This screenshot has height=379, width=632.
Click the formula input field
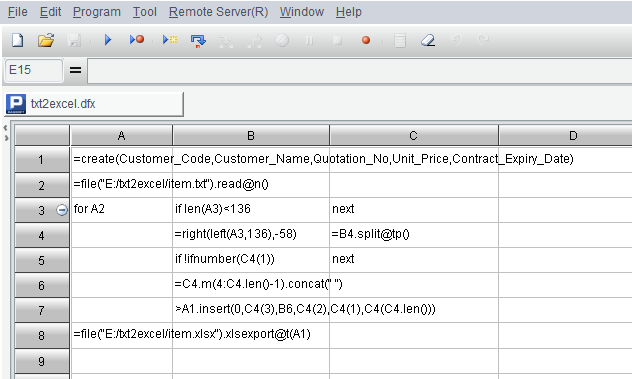tap(360, 71)
